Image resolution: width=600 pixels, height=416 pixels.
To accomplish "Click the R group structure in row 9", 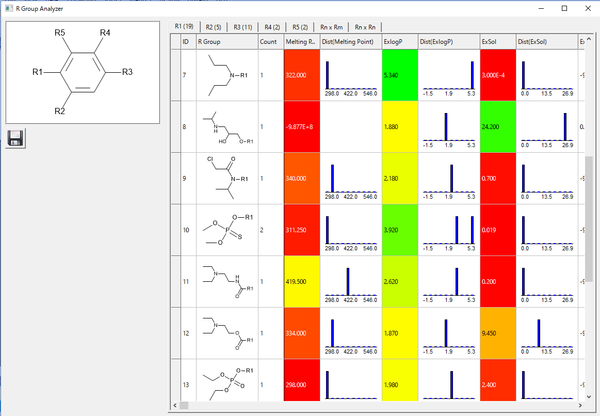I will point(226,178).
